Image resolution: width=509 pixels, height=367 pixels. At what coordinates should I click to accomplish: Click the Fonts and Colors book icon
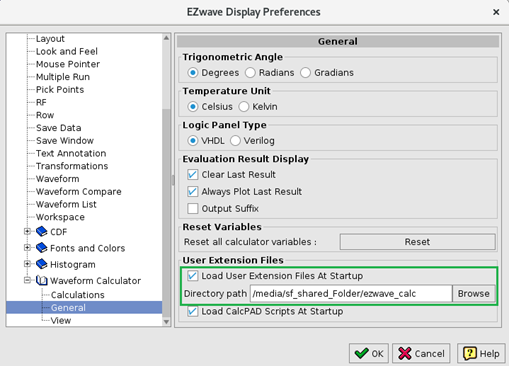coord(42,248)
